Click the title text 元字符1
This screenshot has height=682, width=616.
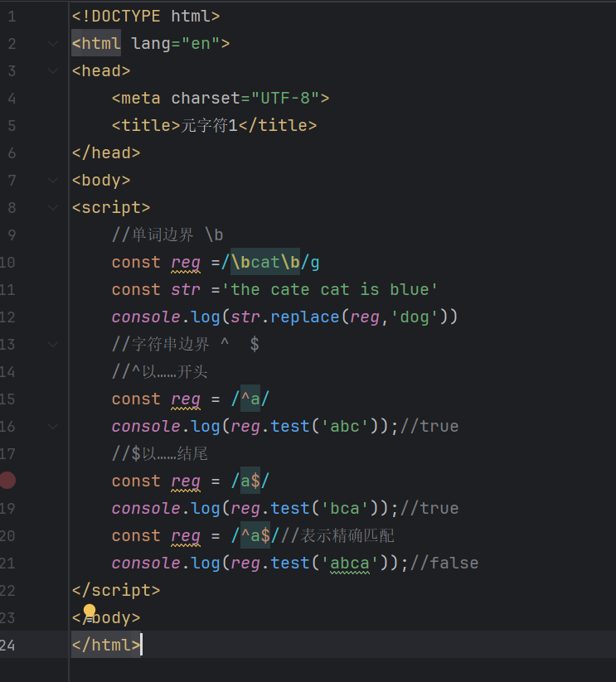209,126
